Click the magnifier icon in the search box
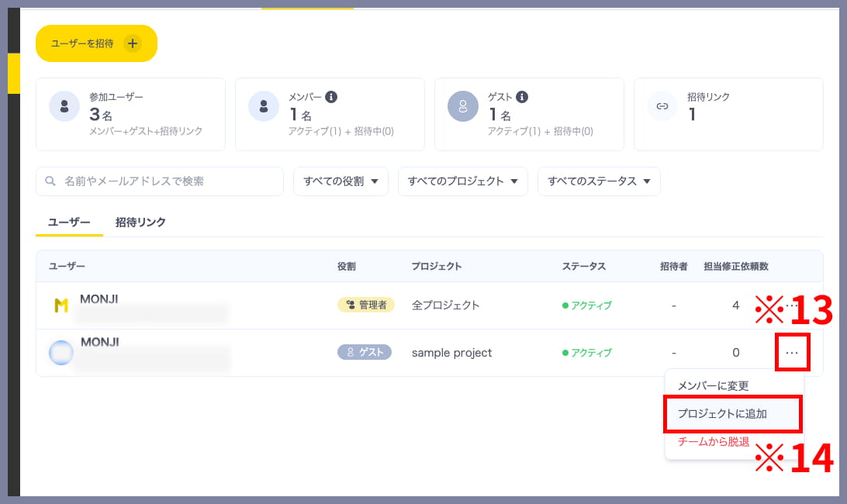Image resolution: width=847 pixels, height=504 pixels. click(x=50, y=181)
